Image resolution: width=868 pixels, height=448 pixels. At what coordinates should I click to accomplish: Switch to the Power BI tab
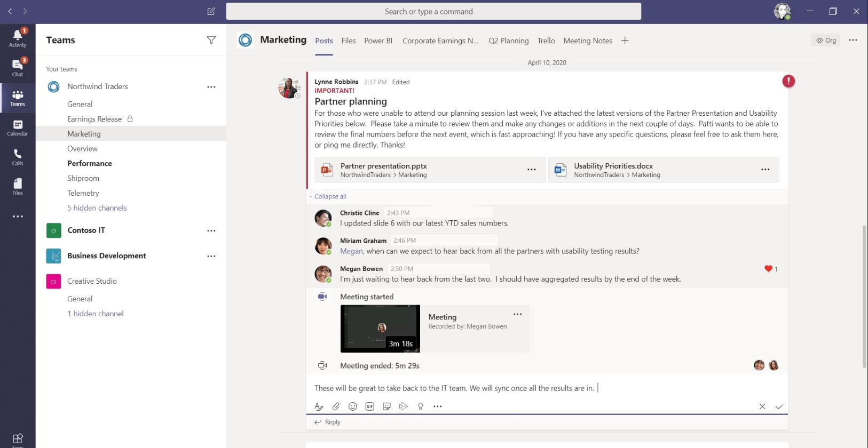coord(378,41)
